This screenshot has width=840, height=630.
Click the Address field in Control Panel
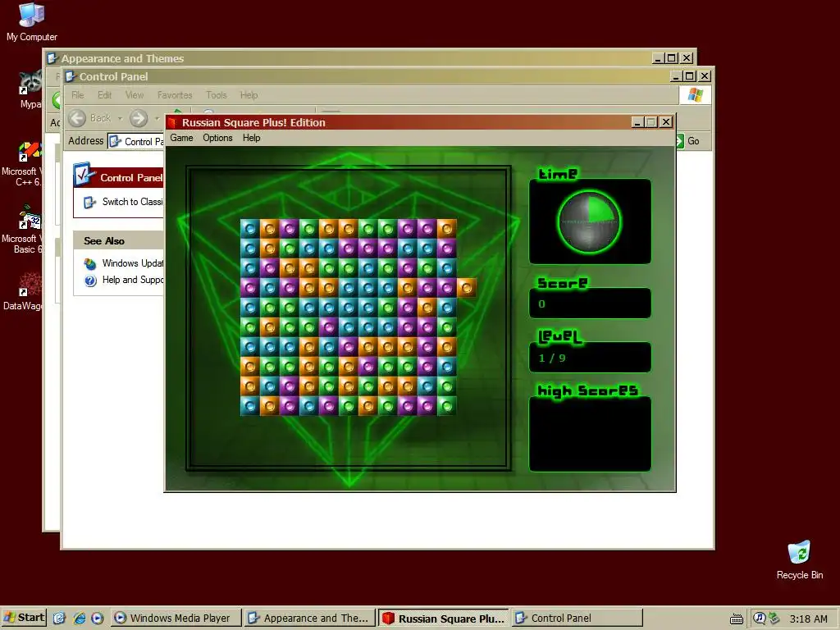click(136, 141)
